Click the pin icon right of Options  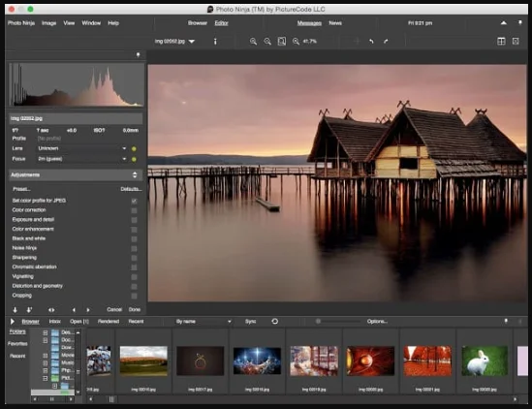(506, 321)
